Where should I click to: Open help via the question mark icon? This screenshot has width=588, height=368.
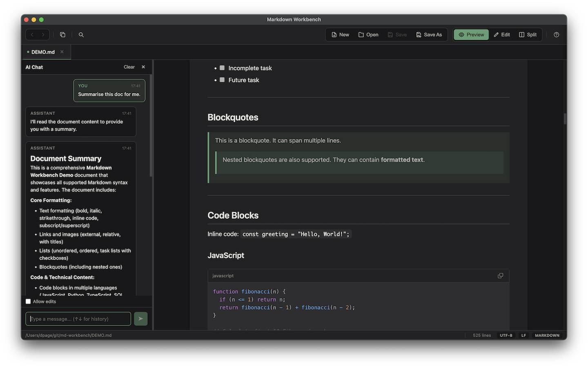click(556, 34)
